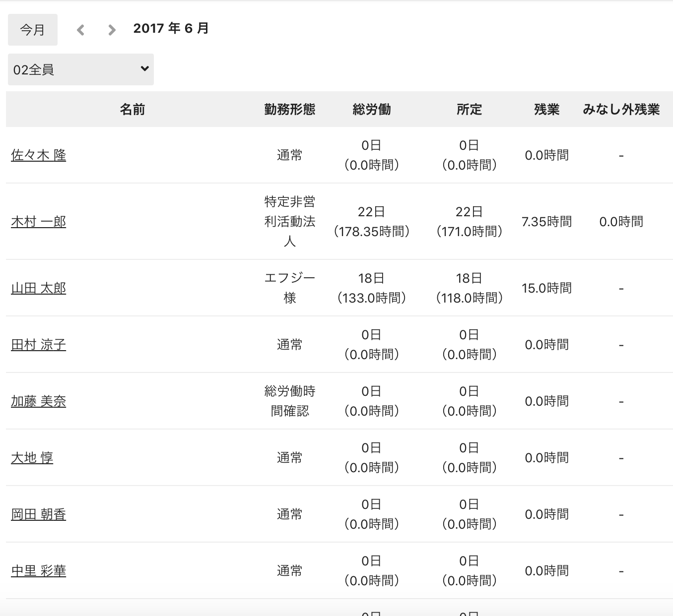
Task: Select 岡田 朝香's 所定 0日 cell
Action: pos(470,514)
